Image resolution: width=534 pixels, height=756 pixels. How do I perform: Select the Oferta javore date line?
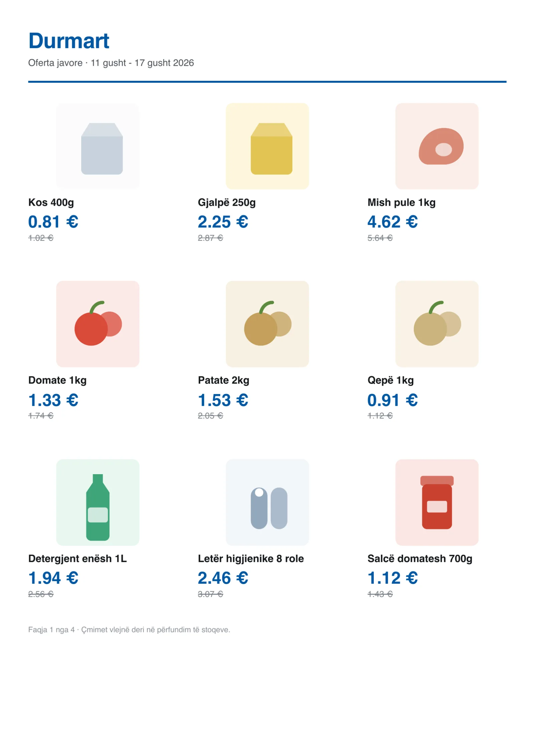(x=111, y=63)
